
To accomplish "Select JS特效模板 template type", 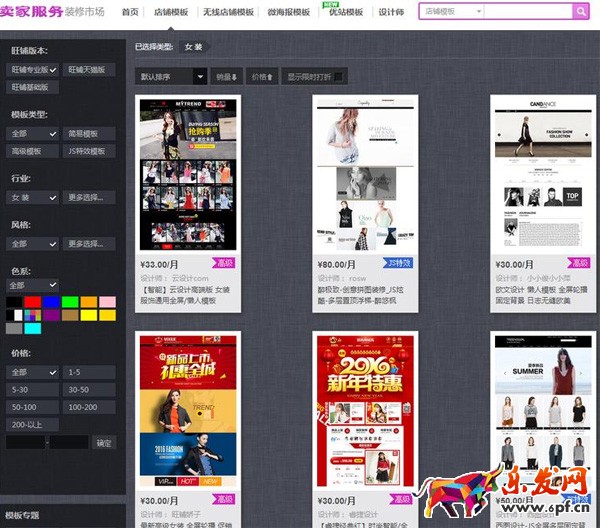I will [90, 151].
